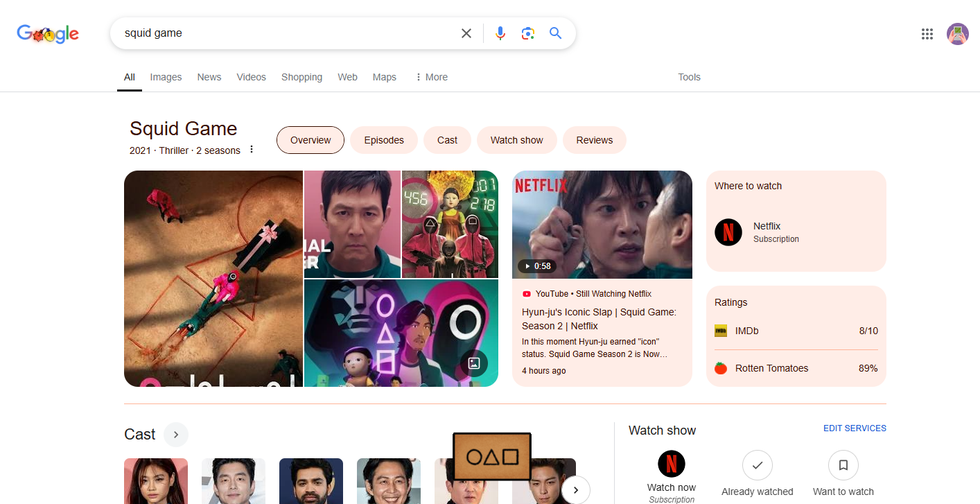
Task: Open the three-dot options beside 2 seasons
Action: [252, 150]
